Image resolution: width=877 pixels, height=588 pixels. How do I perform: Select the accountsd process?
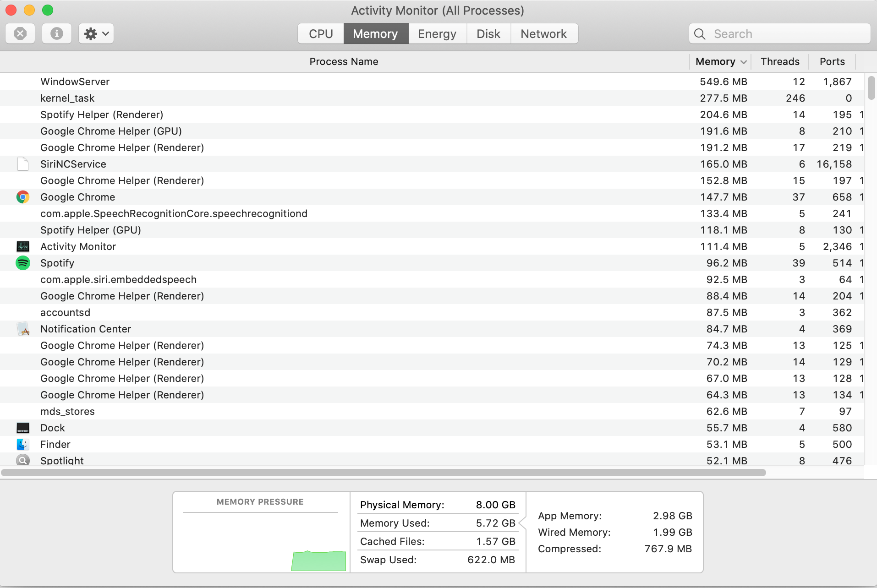[432, 312]
